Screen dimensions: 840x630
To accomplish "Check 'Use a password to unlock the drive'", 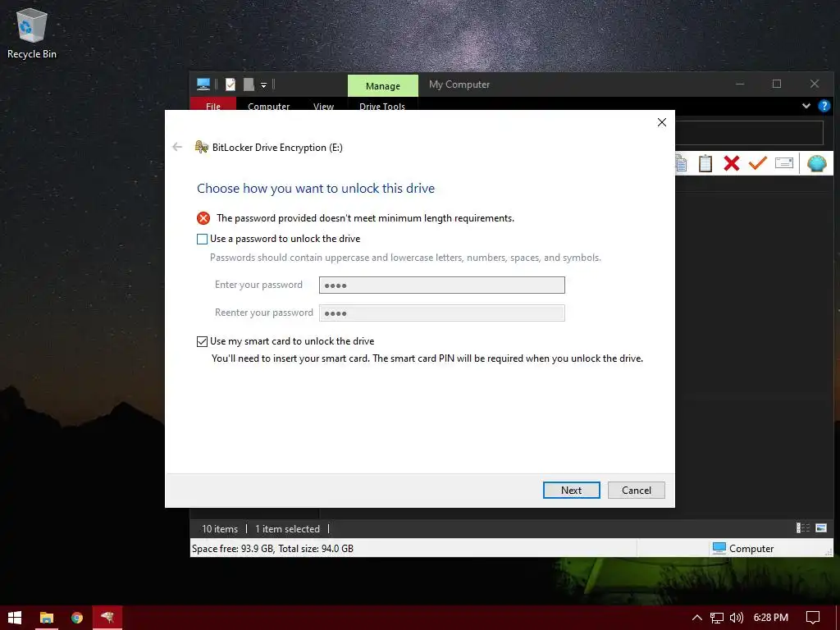I will tap(202, 239).
